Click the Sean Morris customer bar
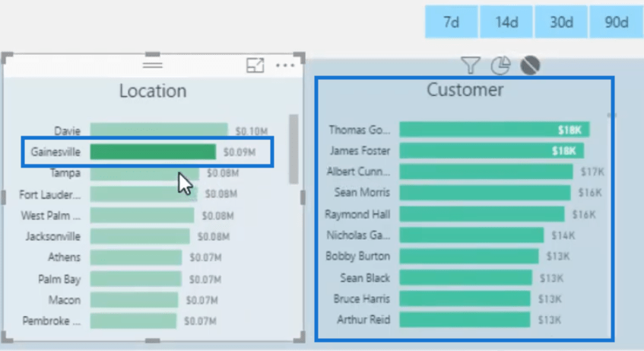 [484, 193]
